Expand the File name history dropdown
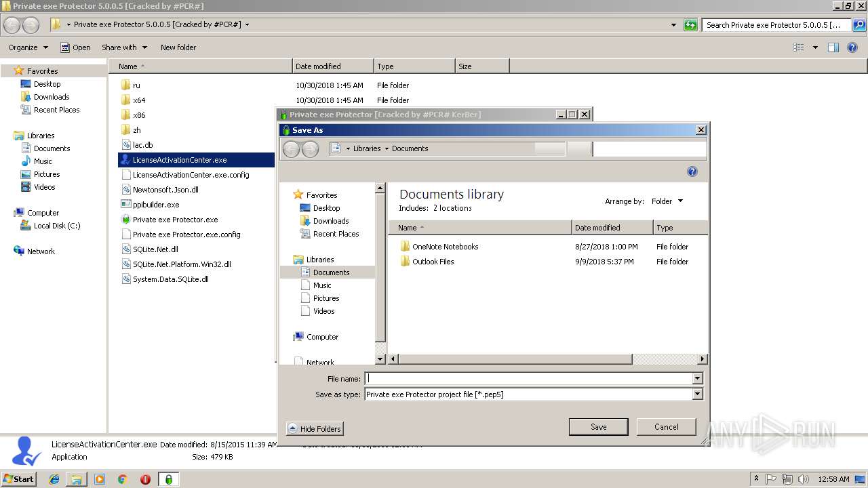The width and height of the screenshot is (868, 488). pos(697,379)
